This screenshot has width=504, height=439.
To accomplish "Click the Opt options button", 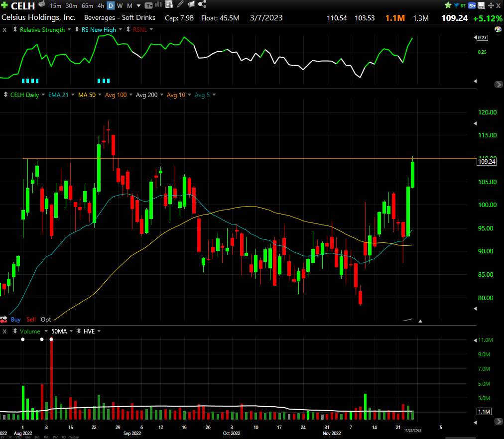I will tap(46, 319).
